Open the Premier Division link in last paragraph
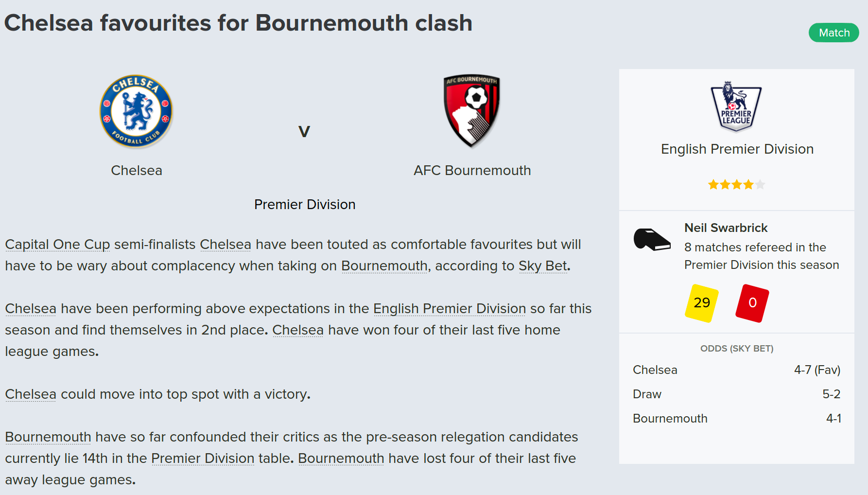 pyautogui.click(x=203, y=458)
